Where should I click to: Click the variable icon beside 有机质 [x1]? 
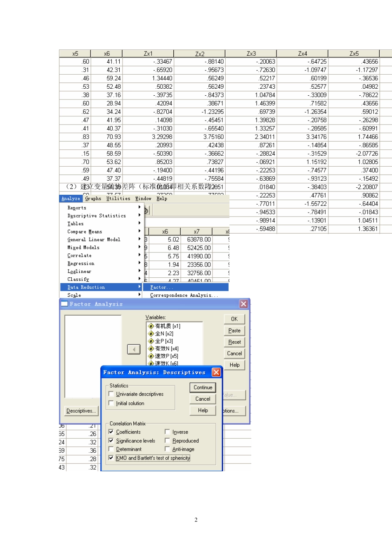(x=151, y=326)
